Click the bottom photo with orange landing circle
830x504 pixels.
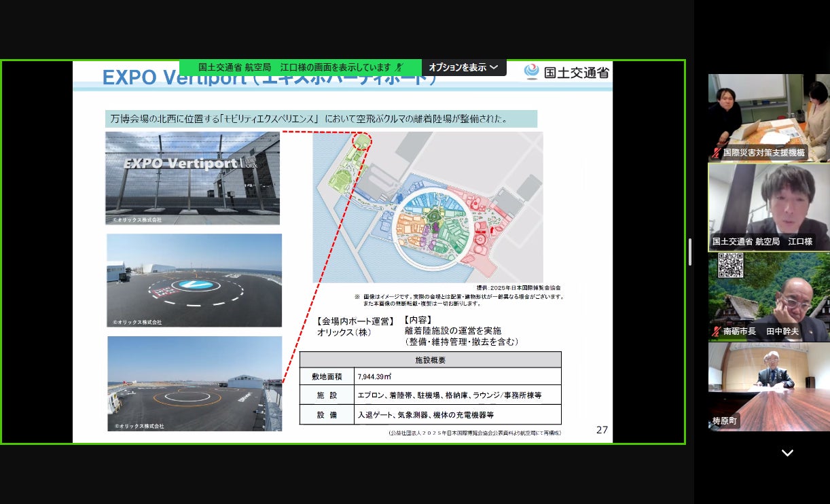tap(194, 383)
